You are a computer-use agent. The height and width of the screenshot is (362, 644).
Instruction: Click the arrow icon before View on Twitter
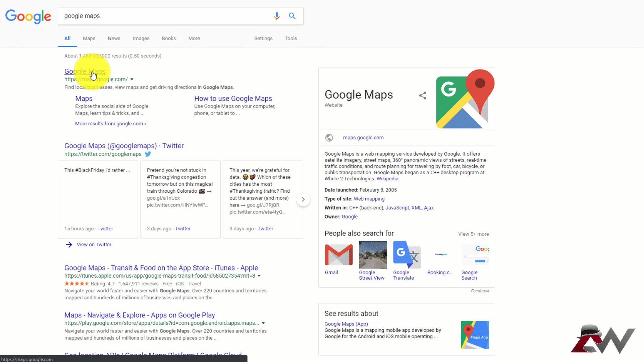[x=69, y=245]
